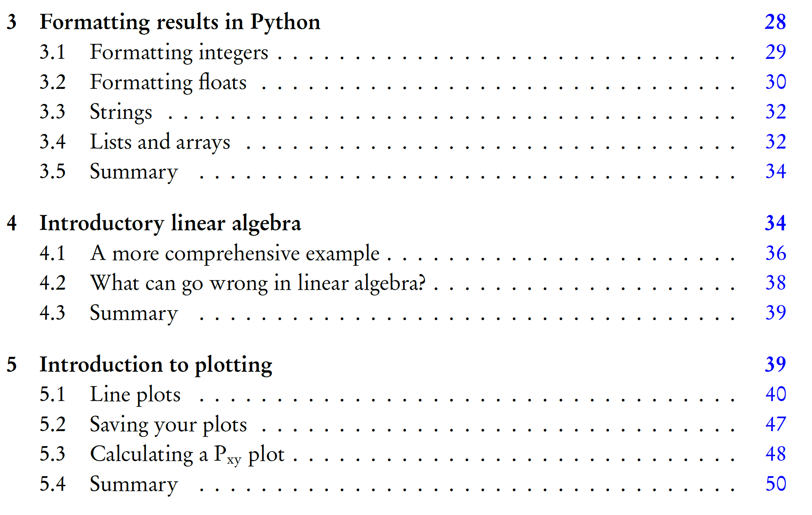Go to page 36 link
The image size is (812, 515).
[775, 253]
